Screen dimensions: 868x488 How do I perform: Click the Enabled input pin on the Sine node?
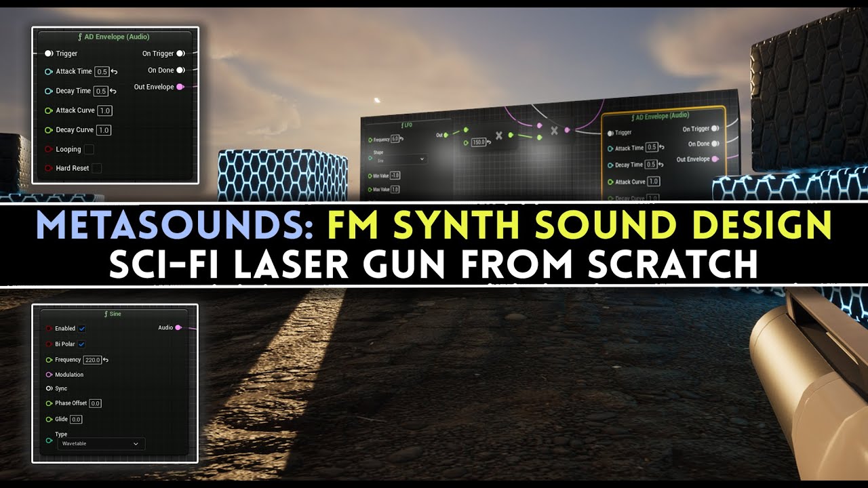pyautogui.click(x=49, y=329)
